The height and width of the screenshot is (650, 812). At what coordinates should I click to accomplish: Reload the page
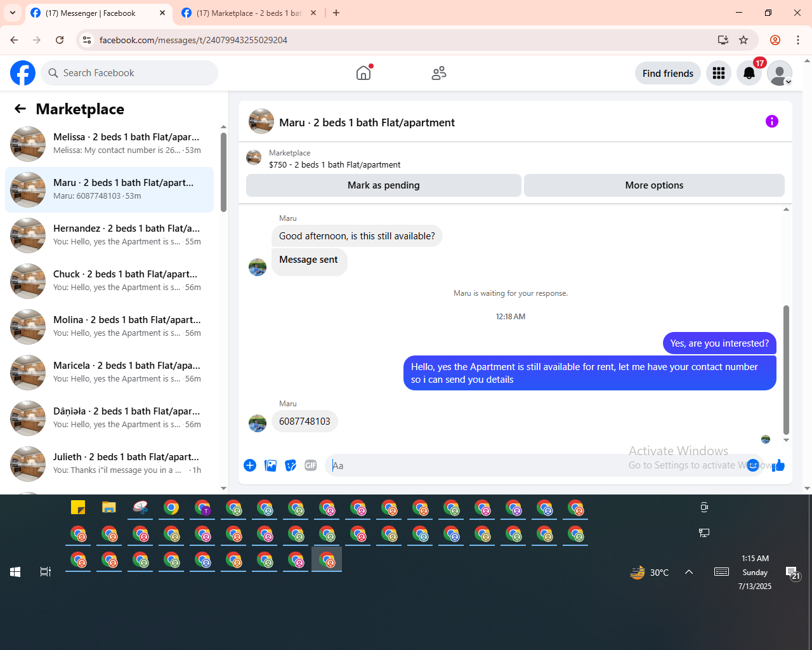(x=60, y=40)
